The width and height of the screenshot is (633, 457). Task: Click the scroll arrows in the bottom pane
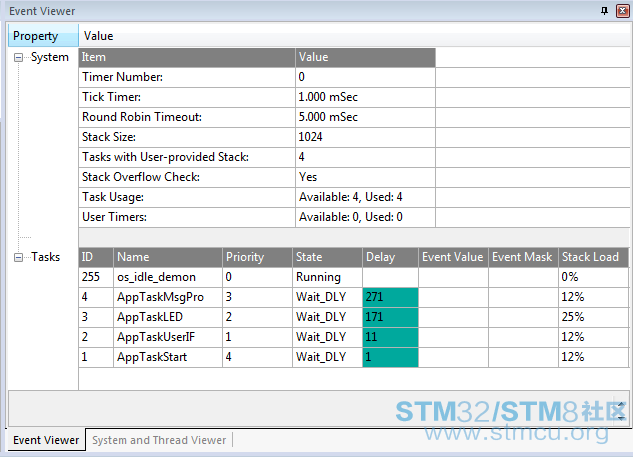[x=621, y=411]
